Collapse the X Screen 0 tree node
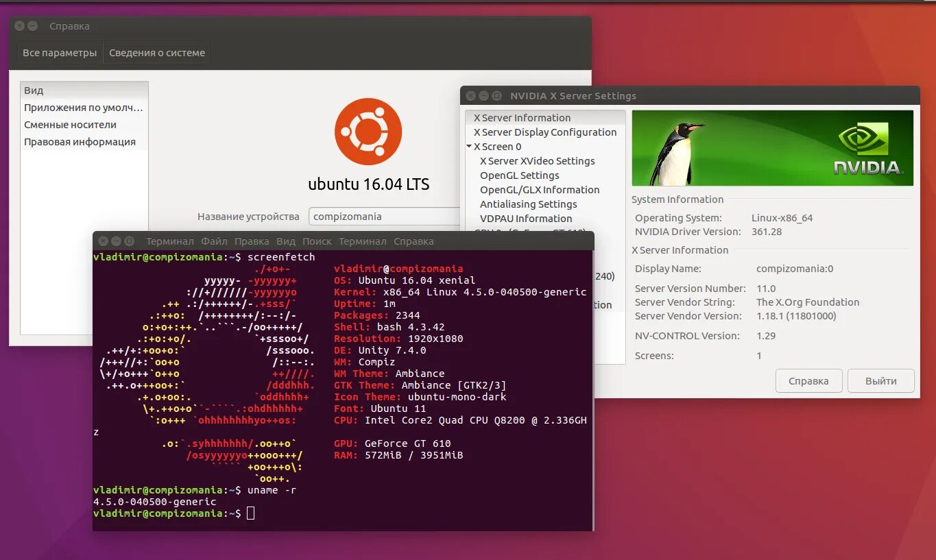The width and height of the screenshot is (936, 560). pyautogui.click(x=469, y=146)
